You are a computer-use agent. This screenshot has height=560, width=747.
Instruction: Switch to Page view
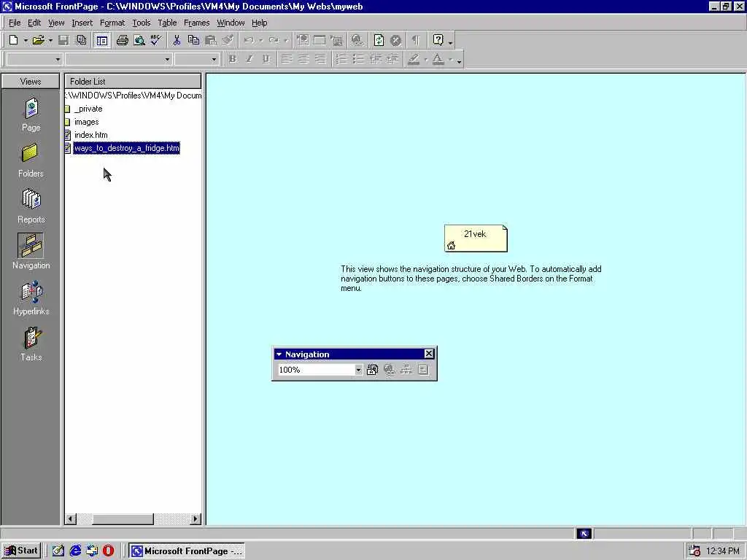tap(31, 114)
